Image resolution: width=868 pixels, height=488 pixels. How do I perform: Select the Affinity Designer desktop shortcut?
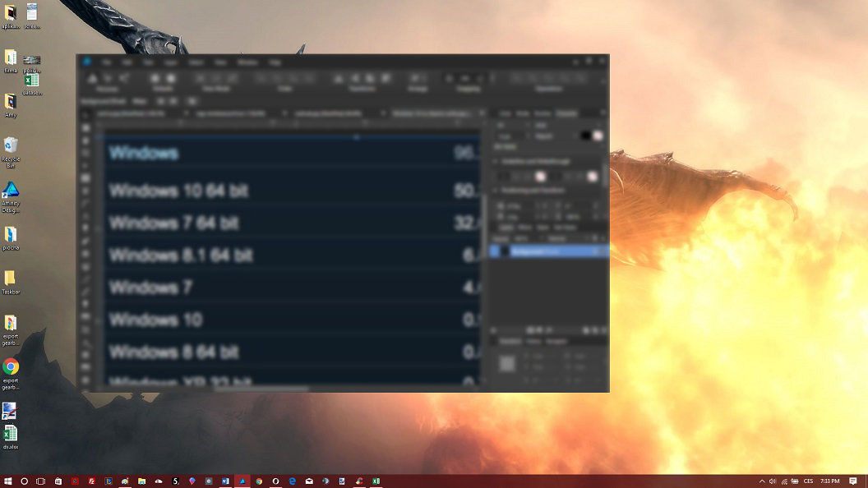pyautogui.click(x=11, y=197)
